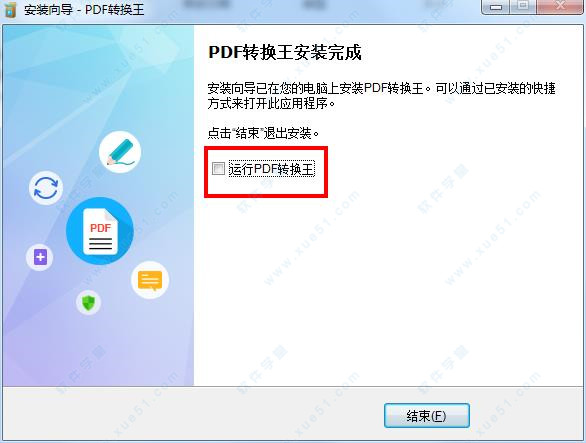Enable the 运行PDF转换王 checkbox
Screen dimensions: 586x443
coord(218,169)
